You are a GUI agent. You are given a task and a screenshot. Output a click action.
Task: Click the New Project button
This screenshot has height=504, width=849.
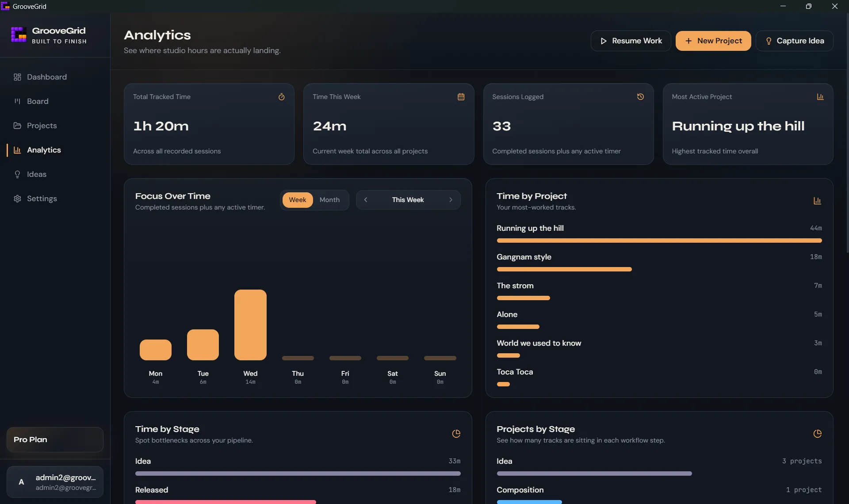tap(713, 41)
